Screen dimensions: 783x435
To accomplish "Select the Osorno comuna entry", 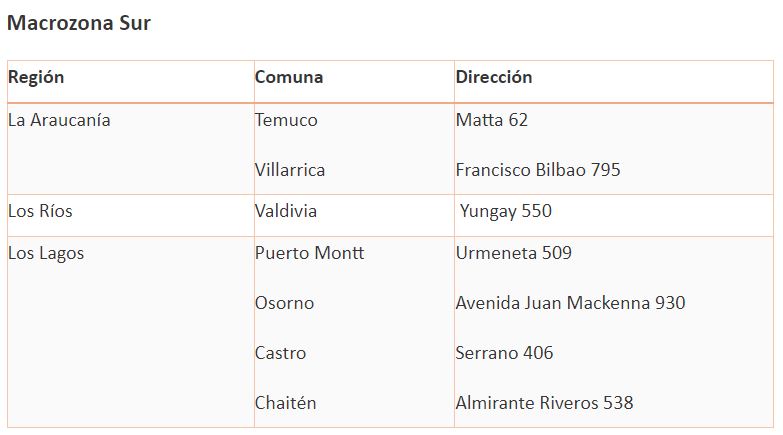I will click(x=284, y=303).
